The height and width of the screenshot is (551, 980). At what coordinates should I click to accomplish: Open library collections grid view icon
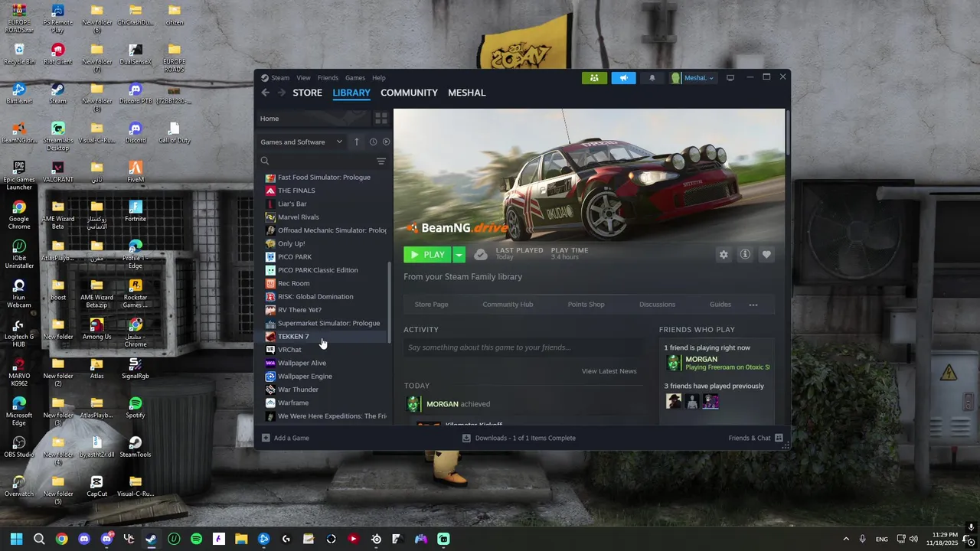point(381,119)
